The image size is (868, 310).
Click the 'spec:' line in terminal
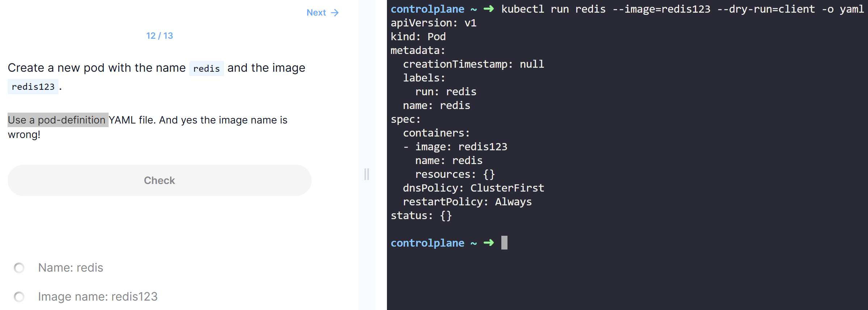[405, 119]
